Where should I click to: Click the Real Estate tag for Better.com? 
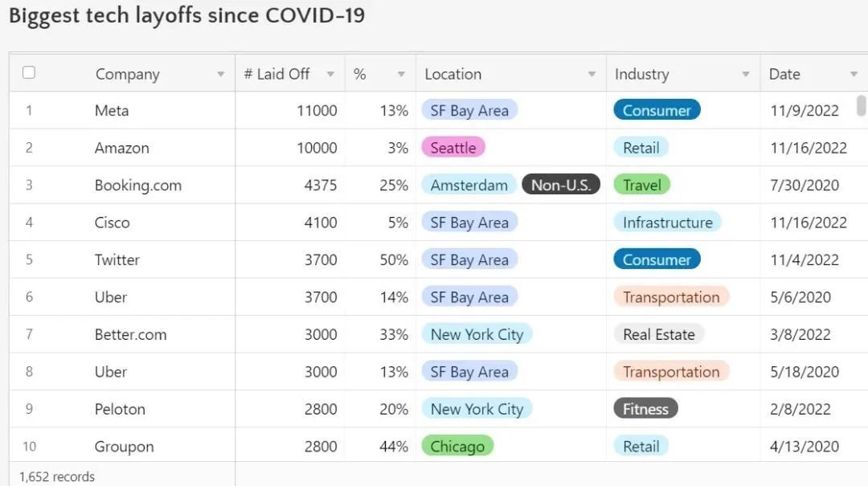tap(659, 334)
